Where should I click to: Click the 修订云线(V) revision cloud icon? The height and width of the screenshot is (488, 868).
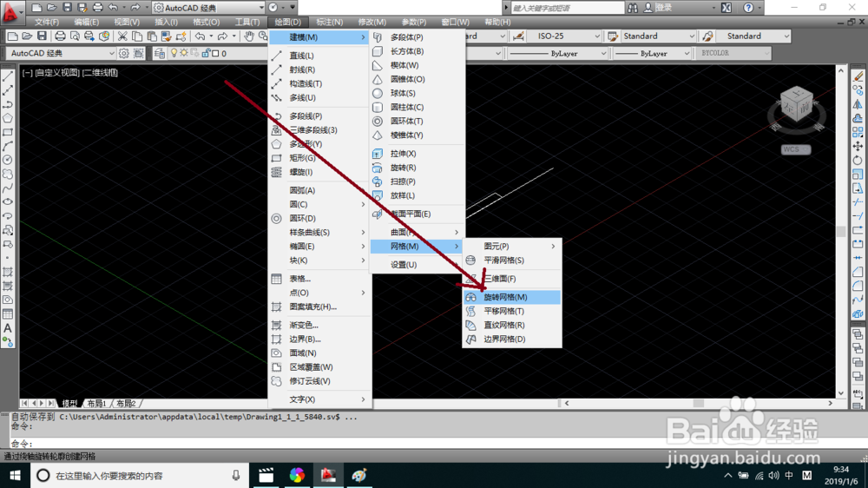(277, 381)
